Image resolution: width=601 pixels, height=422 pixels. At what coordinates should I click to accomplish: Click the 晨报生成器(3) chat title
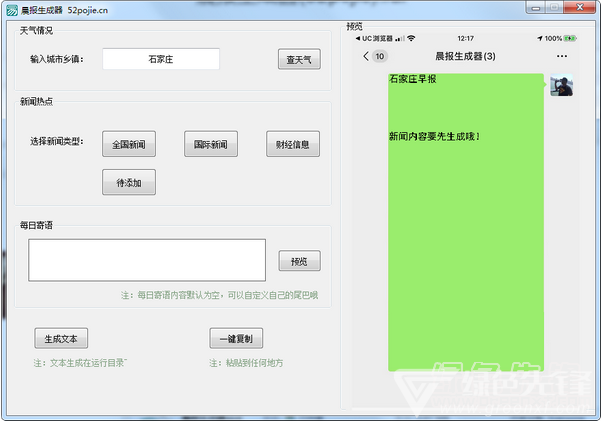pyautogui.click(x=465, y=56)
